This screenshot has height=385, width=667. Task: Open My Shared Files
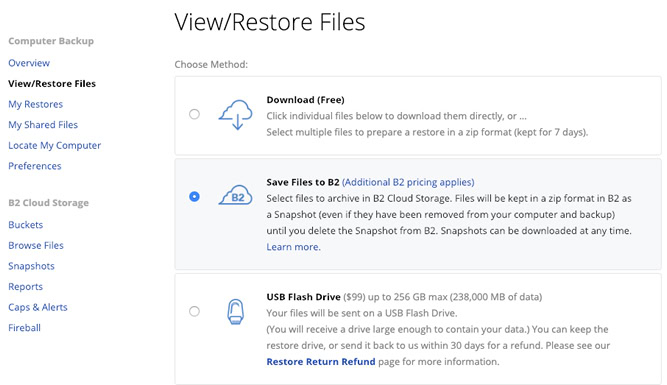click(x=43, y=125)
